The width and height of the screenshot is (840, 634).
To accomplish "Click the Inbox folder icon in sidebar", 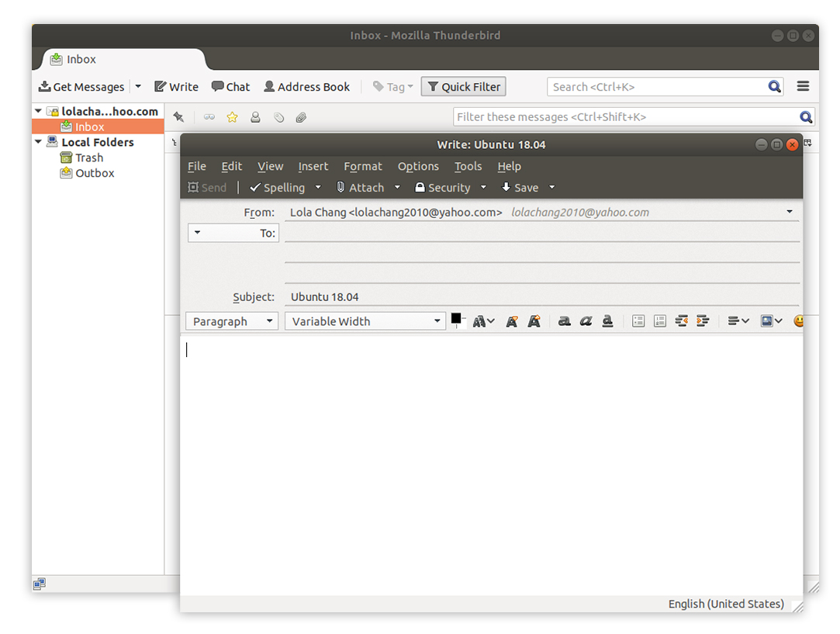I will (66, 126).
